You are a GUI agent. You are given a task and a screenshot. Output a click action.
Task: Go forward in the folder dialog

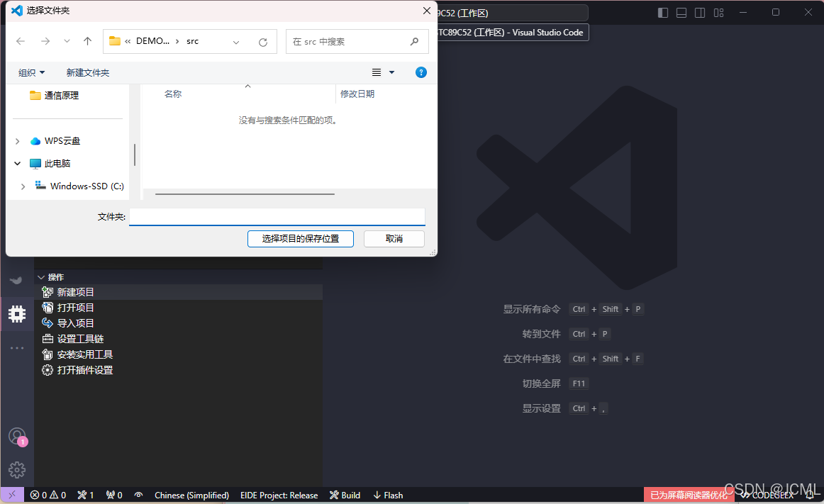(x=45, y=42)
